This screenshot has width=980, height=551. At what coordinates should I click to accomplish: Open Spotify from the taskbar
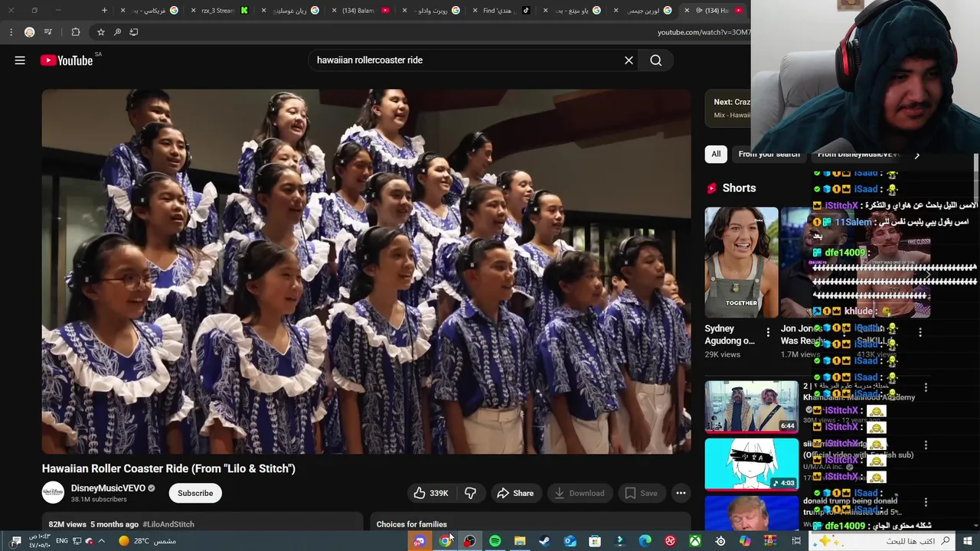coord(495,541)
